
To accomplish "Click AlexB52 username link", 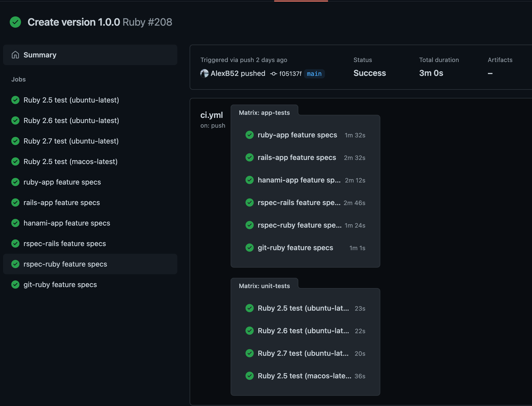I will pos(224,74).
